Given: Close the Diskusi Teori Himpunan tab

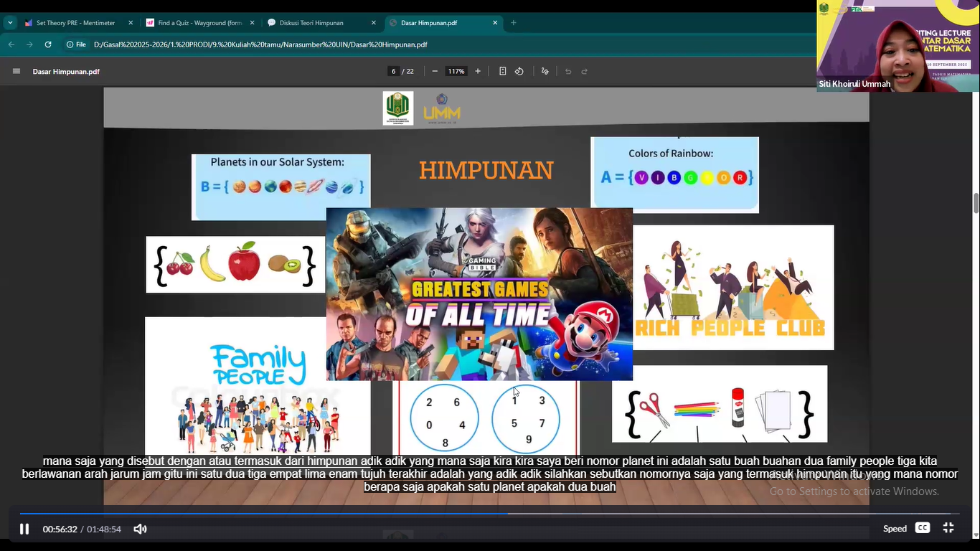Looking at the screenshot, I should coord(374,23).
